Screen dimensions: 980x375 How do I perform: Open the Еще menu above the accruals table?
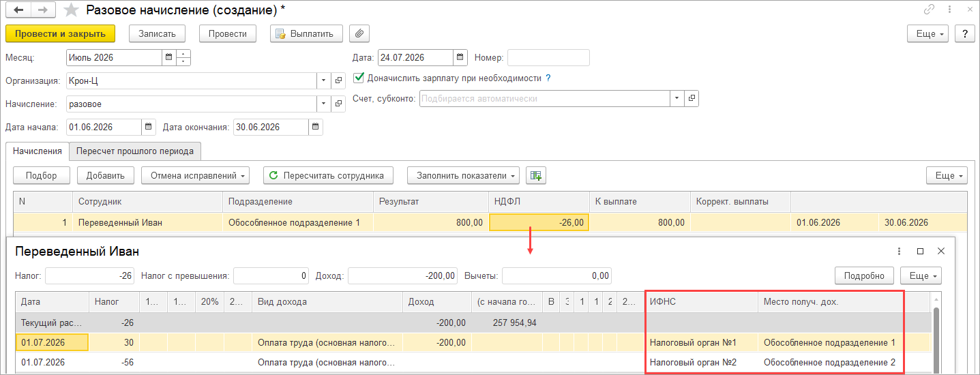(947, 176)
